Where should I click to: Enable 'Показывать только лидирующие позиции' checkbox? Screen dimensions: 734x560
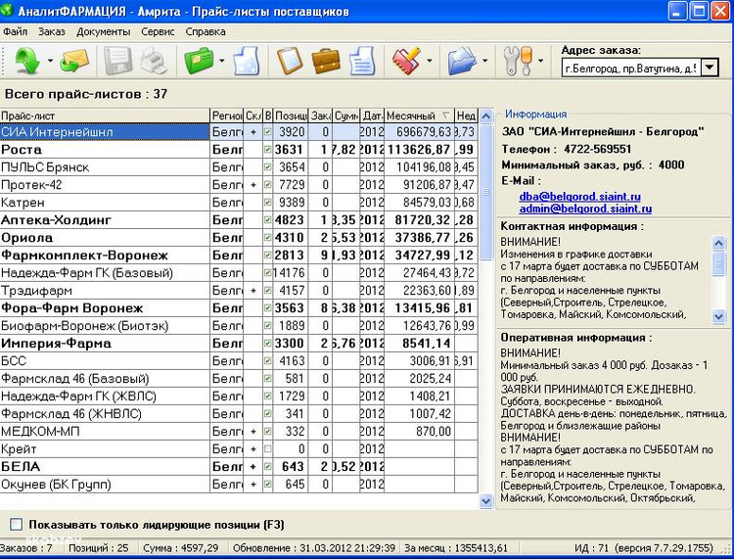pos(16,525)
